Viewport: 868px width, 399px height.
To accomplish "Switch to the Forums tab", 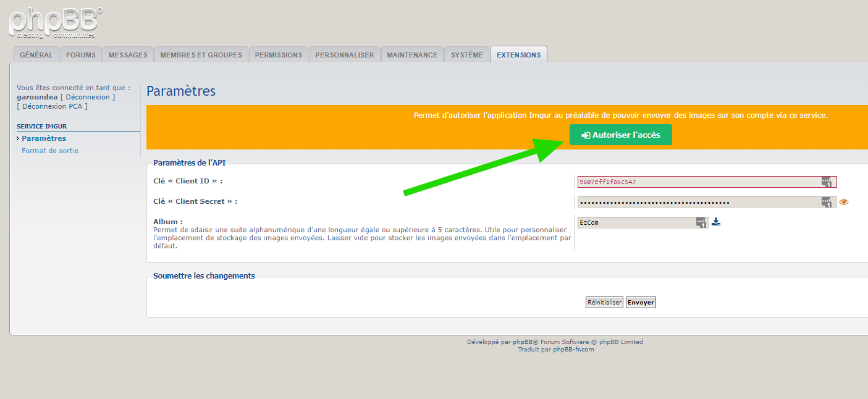I will (x=81, y=55).
